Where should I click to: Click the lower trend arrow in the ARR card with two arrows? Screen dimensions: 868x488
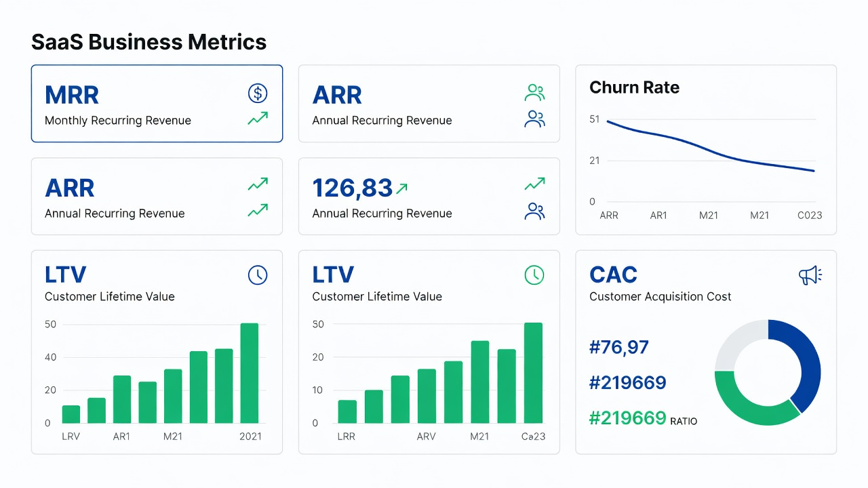click(x=258, y=210)
